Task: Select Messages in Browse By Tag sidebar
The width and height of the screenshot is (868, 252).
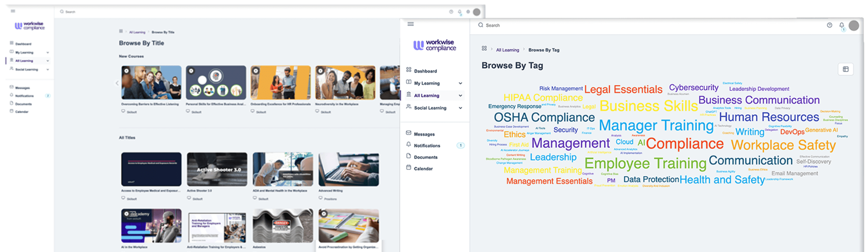Action: click(x=424, y=134)
